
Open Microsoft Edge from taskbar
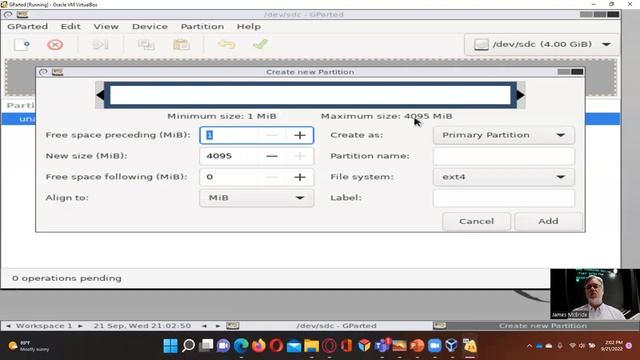pyautogui.click(x=241, y=346)
